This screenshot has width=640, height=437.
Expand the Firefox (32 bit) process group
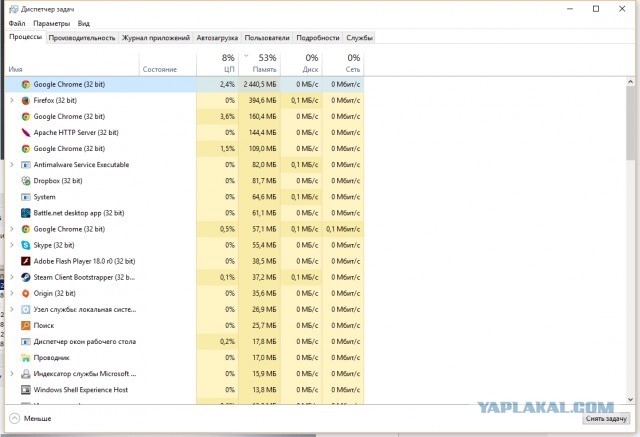pyautogui.click(x=12, y=100)
